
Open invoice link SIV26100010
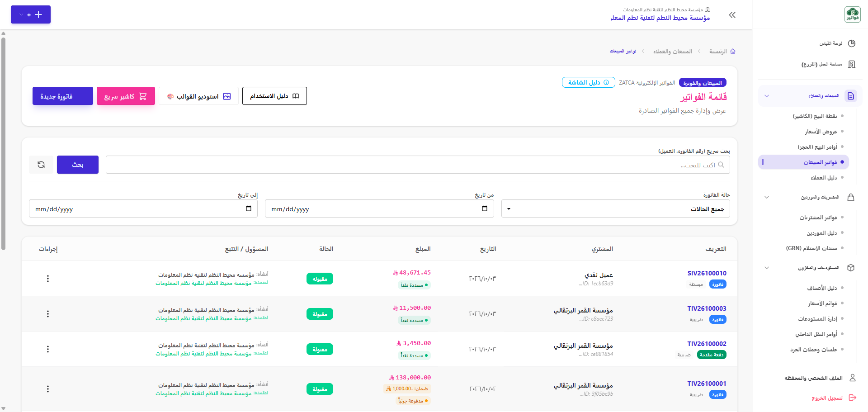(707, 273)
